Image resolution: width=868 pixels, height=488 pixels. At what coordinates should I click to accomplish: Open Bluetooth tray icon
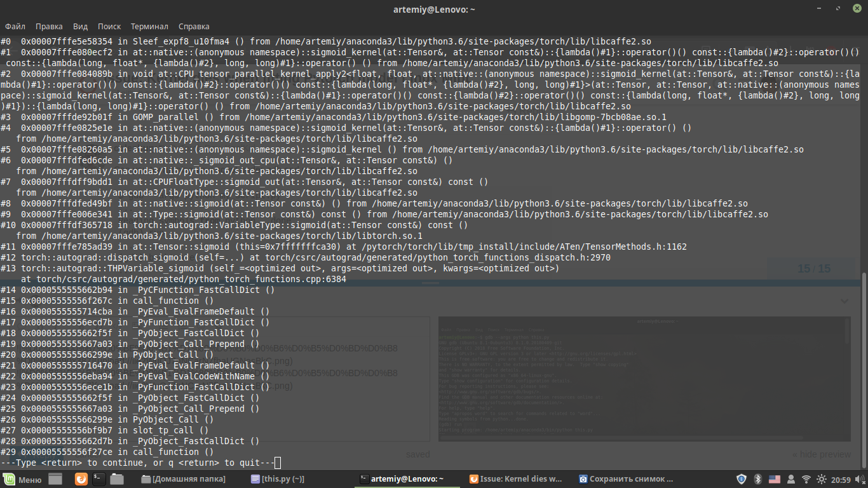(x=757, y=479)
